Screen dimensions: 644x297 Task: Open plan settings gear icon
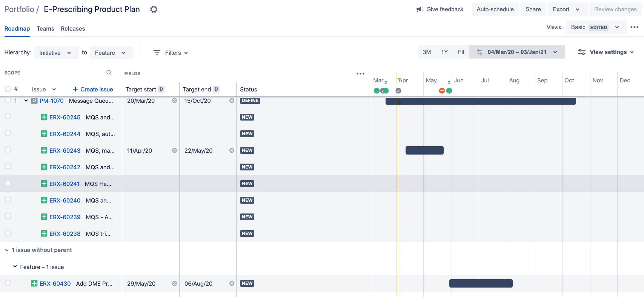[154, 9]
